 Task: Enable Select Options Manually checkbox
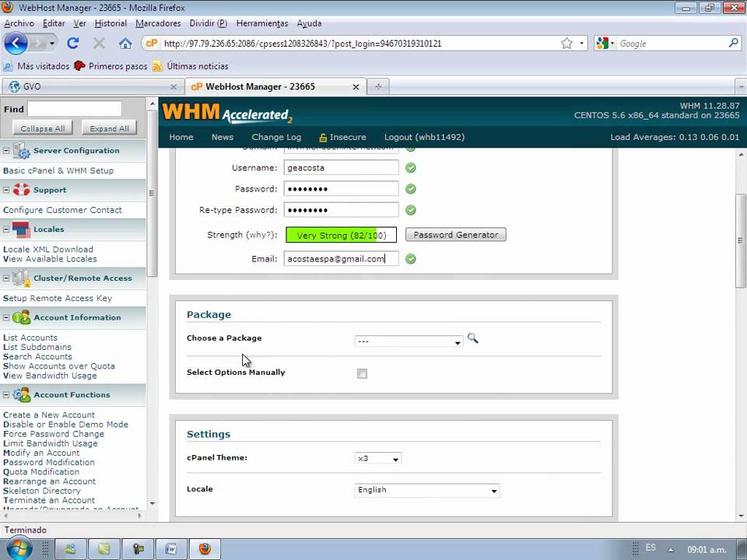point(362,374)
